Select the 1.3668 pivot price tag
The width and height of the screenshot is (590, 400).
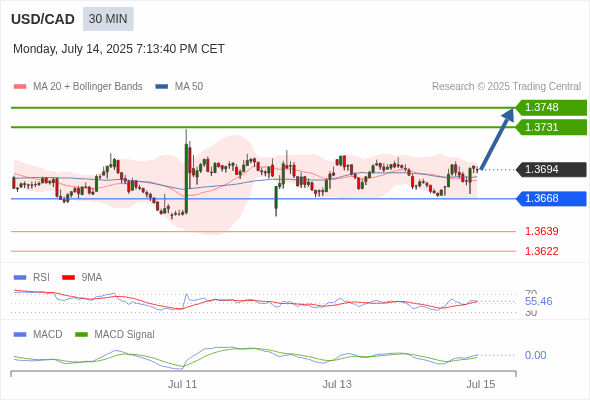pos(551,198)
